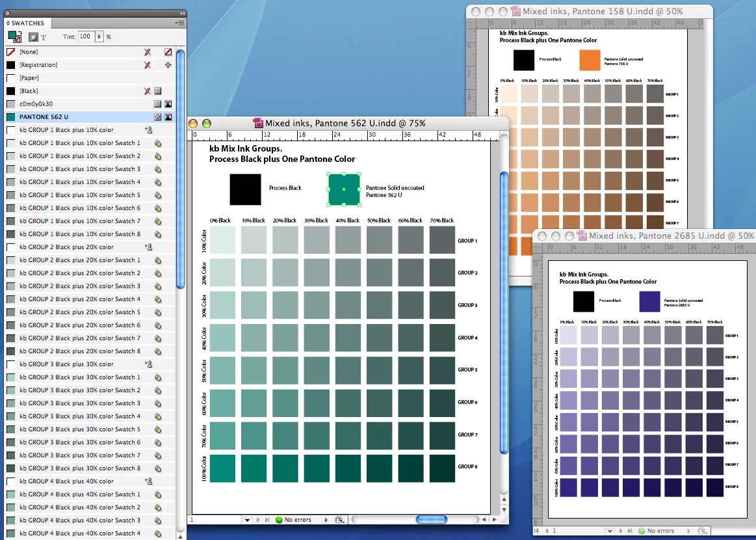Click mixed ink icon on GROUP 1 Swatch 1 row
Screen dimensions: 756x540
(x=158, y=143)
